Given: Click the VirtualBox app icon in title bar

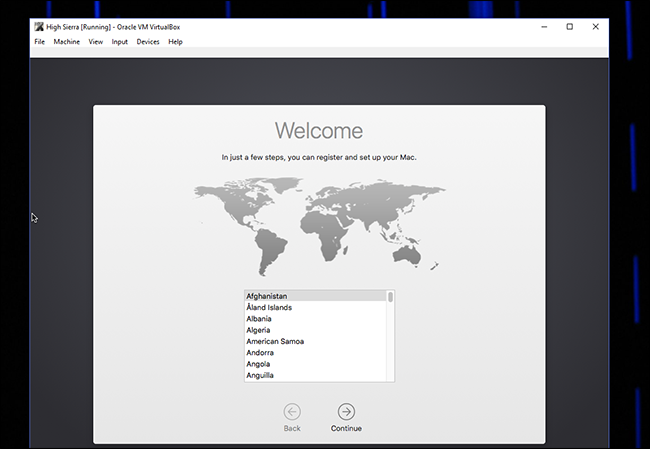Looking at the screenshot, I should (x=39, y=27).
